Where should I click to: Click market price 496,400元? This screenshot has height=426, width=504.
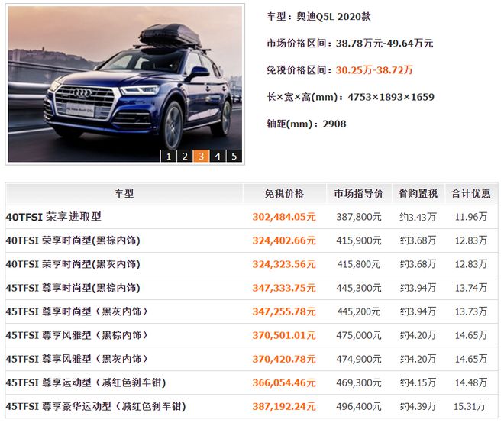(359, 406)
